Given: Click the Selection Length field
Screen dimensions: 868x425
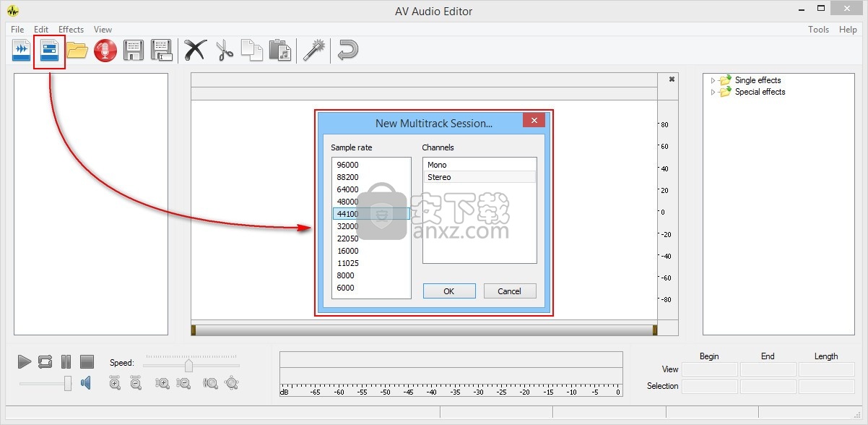Looking at the screenshot, I should coord(827,386).
